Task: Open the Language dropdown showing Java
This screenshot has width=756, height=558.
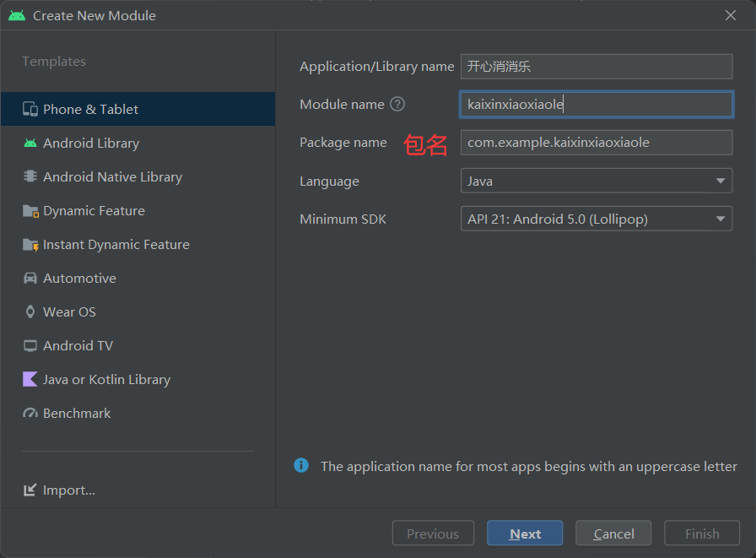Action: click(x=597, y=181)
